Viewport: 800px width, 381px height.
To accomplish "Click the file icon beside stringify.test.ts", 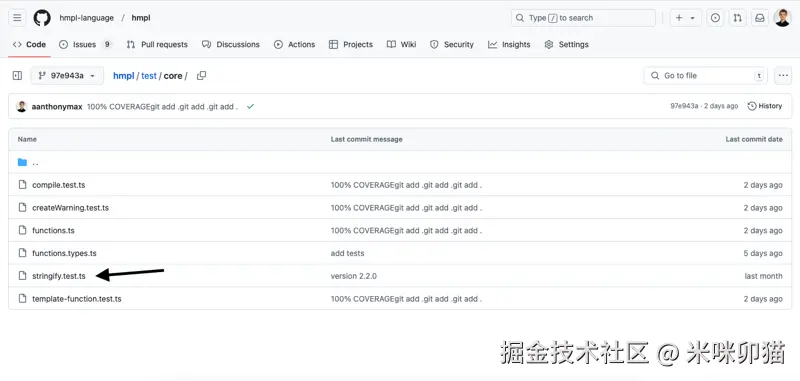I will point(22,275).
